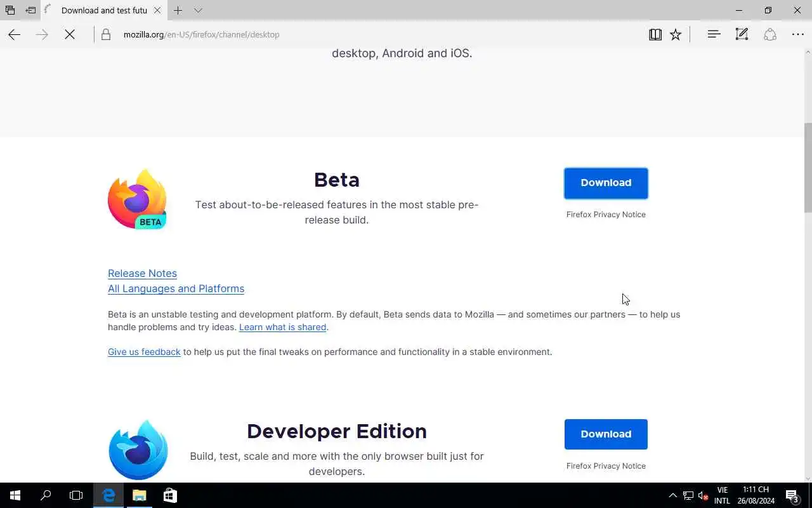The height and width of the screenshot is (508, 812).
Task: Go back to previous page
Action: coord(15,34)
